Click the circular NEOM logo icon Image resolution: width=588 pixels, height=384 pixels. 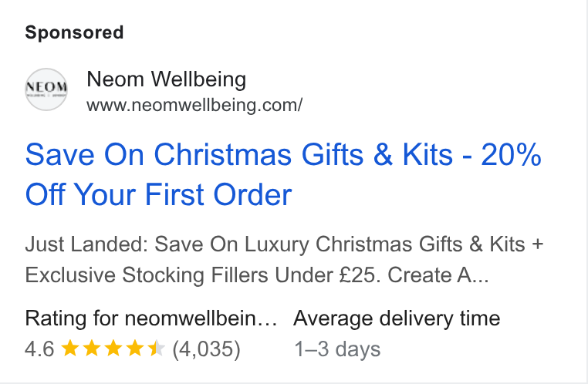click(46, 89)
